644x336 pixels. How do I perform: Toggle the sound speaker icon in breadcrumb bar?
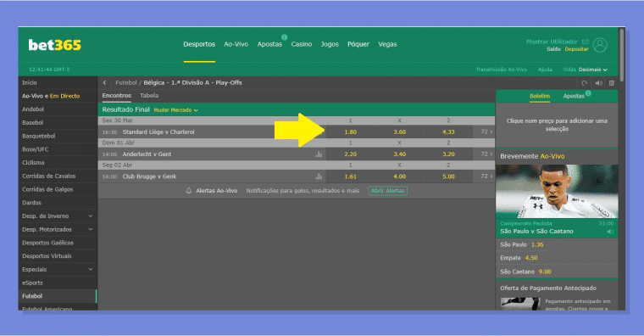pos(599,83)
